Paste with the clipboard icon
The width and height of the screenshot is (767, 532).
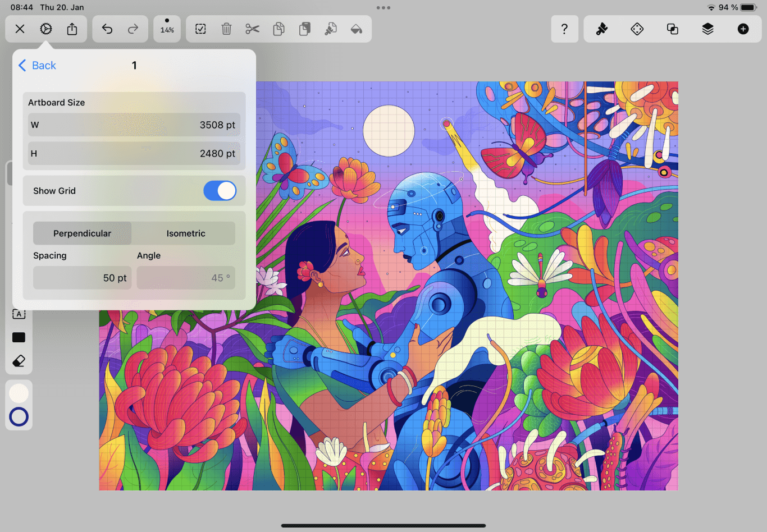[305, 29]
